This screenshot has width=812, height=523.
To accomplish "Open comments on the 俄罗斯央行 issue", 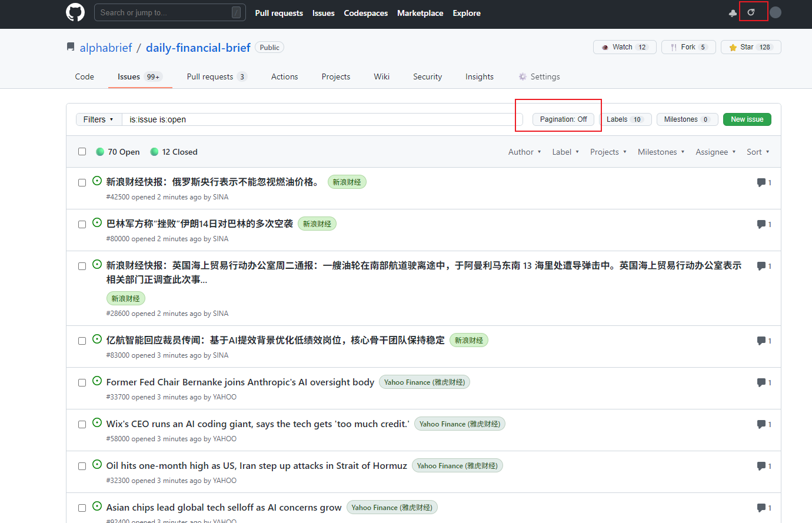I will tap(764, 182).
